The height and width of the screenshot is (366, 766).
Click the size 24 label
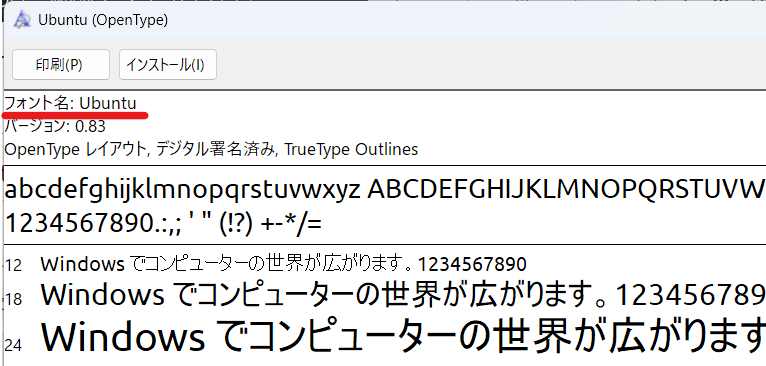[14, 345]
